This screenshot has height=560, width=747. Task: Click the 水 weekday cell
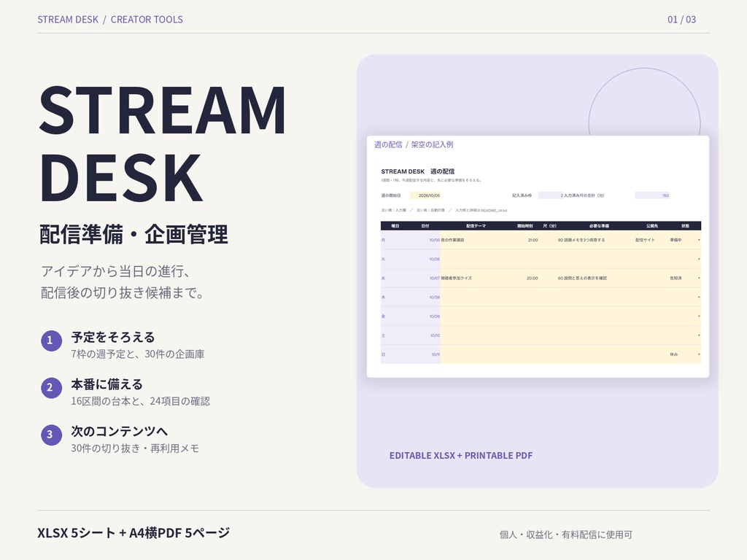coord(395,278)
